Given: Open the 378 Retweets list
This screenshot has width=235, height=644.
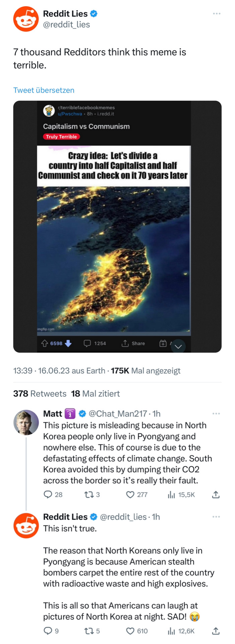Looking at the screenshot, I should tap(40, 393).
